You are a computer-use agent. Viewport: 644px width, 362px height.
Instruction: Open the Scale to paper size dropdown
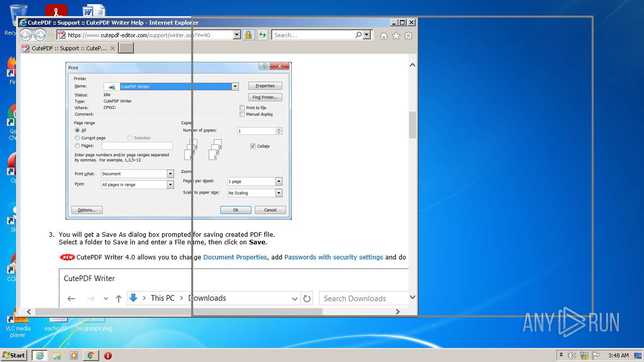click(279, 193)
